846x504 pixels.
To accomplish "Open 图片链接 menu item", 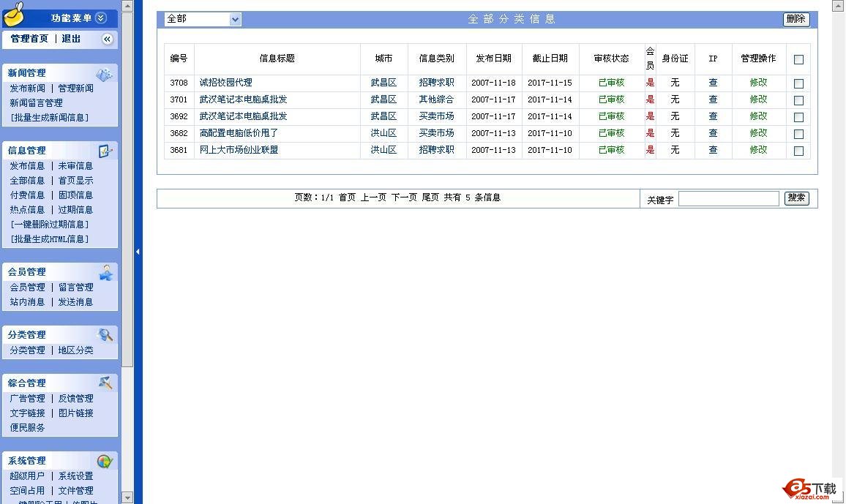I will pyautogui.click(x=75, y=413).
